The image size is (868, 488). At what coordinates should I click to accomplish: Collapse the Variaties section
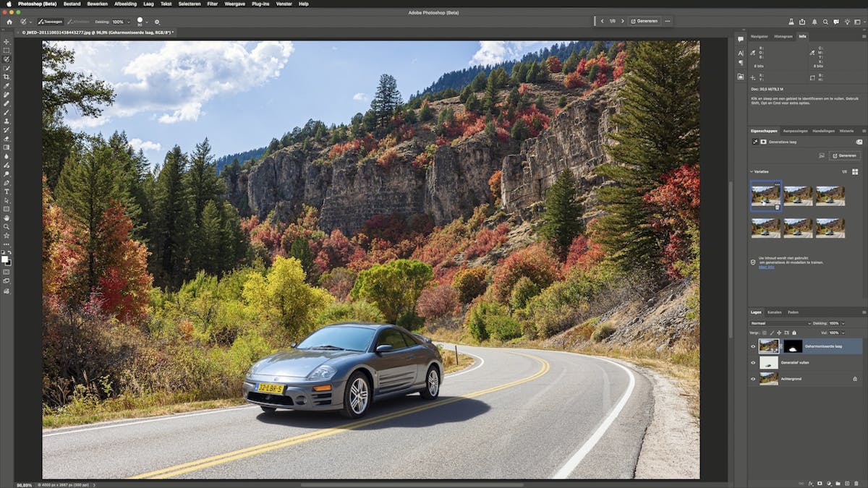(x=752, y=172)
